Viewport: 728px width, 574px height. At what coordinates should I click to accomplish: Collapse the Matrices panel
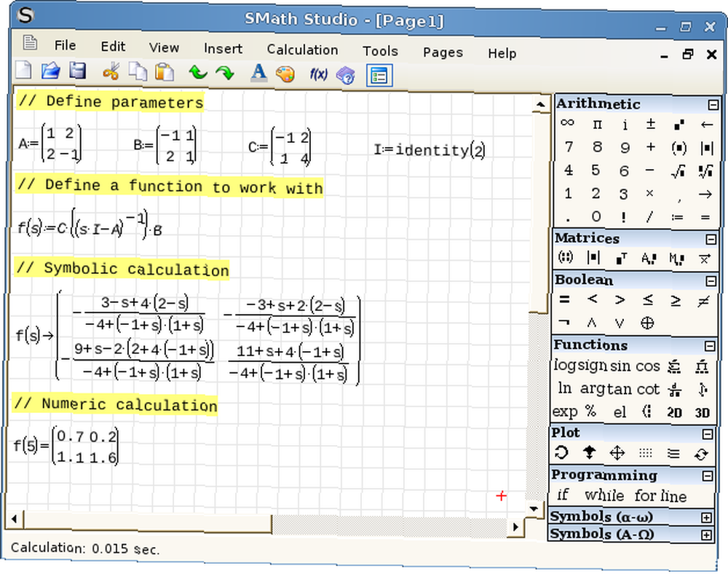(711, 239)
